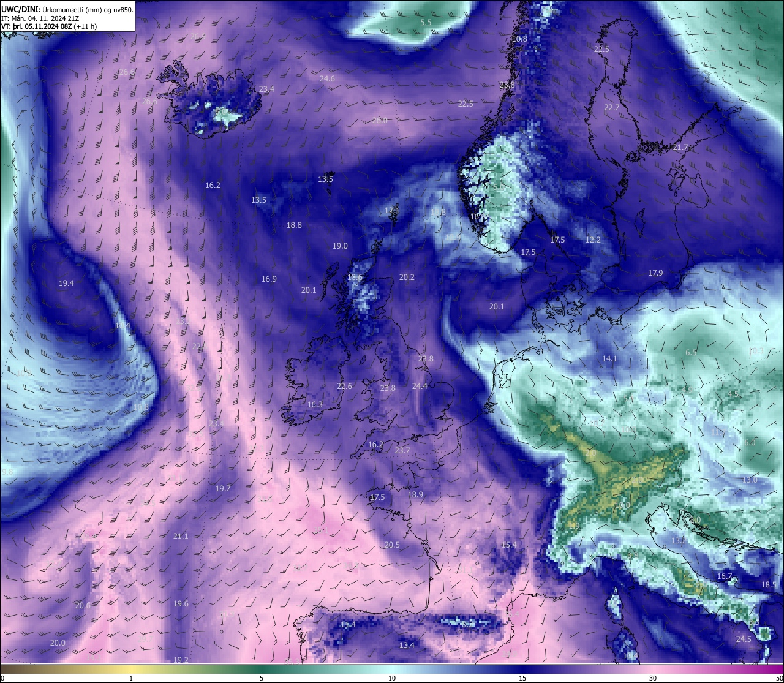Click the 15.4 value over France
The width and height of the screenshot is (784, 683).
click(509, 545)
